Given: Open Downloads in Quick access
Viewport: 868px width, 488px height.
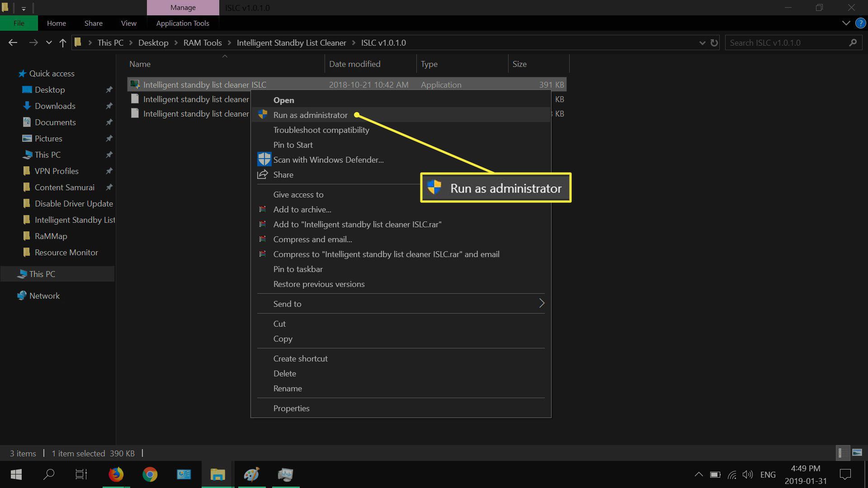Looking at the screenshot, I should (55, 106).
